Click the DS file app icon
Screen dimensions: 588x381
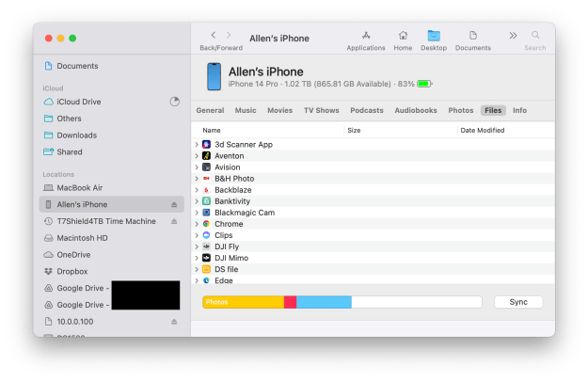[206, 269]
